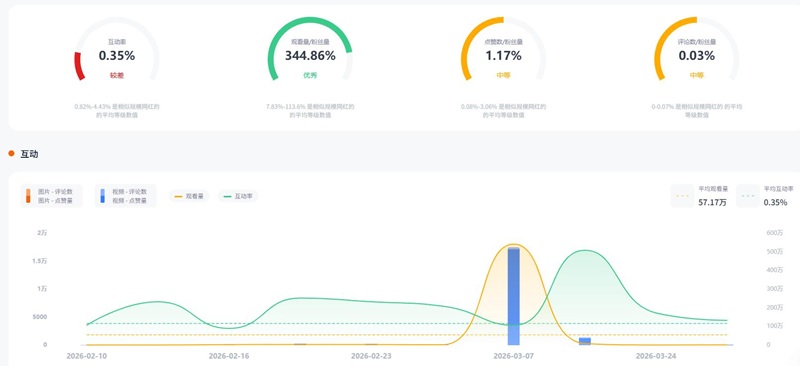The width and height of the screenshot is (800, 366).
Task: Toggle the 视频 评论数/点赞量 legend series
Action: pyautogui.click(x=126, y=196)
